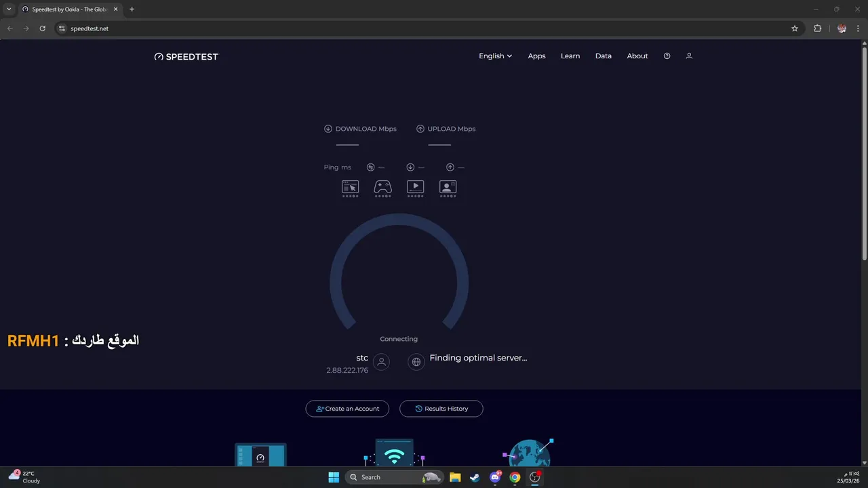Open OBS Studio from taskbar

[x=535, y=477]
